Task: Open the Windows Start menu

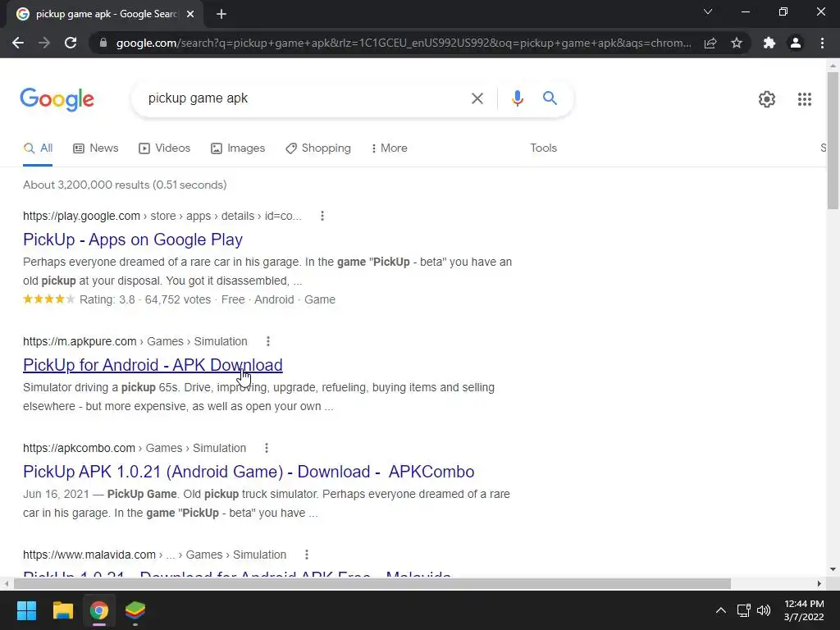Action: click(26, 610)
